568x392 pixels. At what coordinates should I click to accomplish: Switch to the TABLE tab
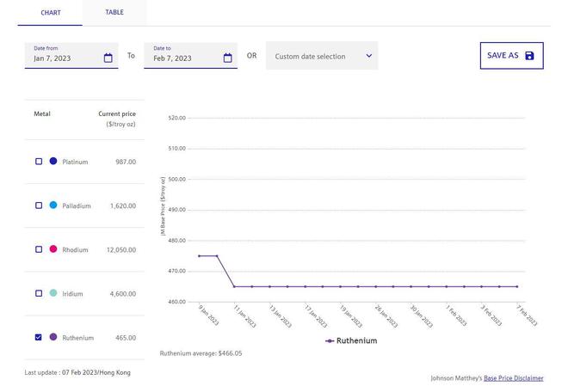[x=114, y=13]
